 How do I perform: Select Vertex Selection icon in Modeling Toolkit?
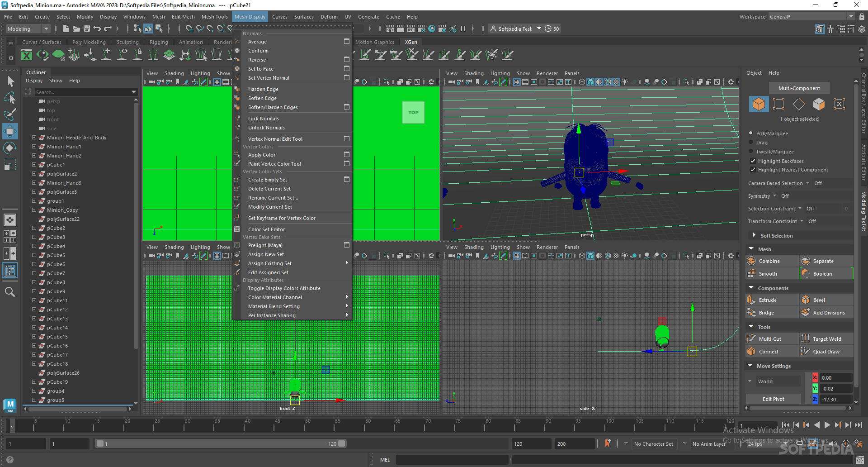click(779, 104)
